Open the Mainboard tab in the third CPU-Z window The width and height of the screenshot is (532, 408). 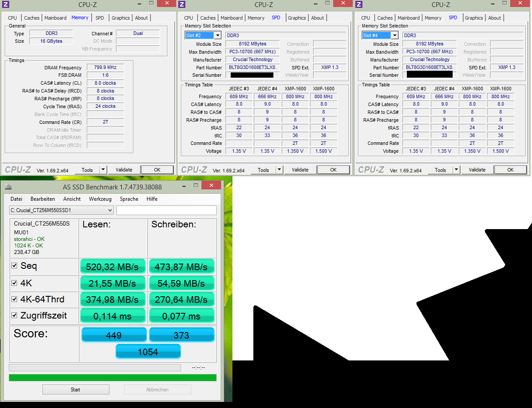pos(409,18)
